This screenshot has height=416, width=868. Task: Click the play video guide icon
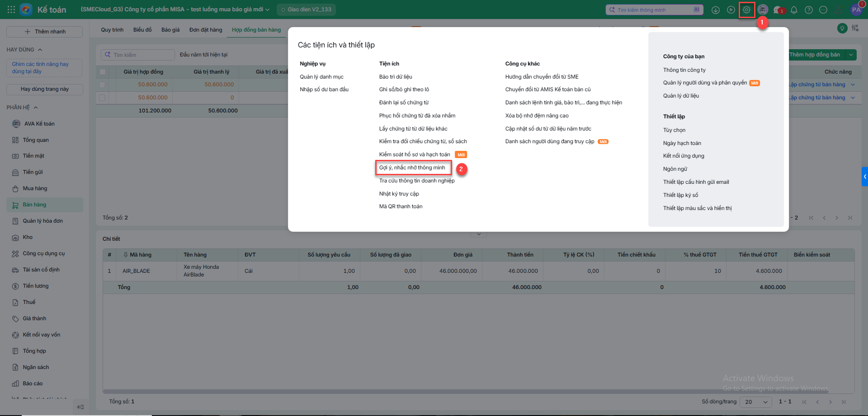click(731, 10)
